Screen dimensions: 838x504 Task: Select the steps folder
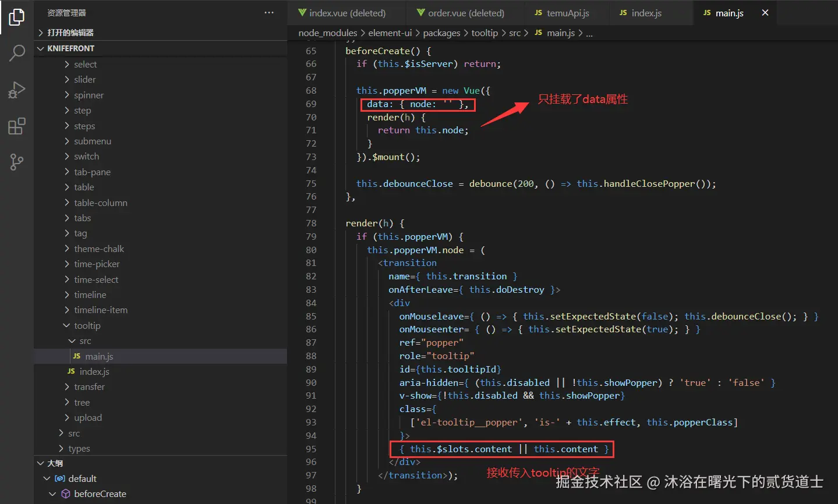point(160,126)
